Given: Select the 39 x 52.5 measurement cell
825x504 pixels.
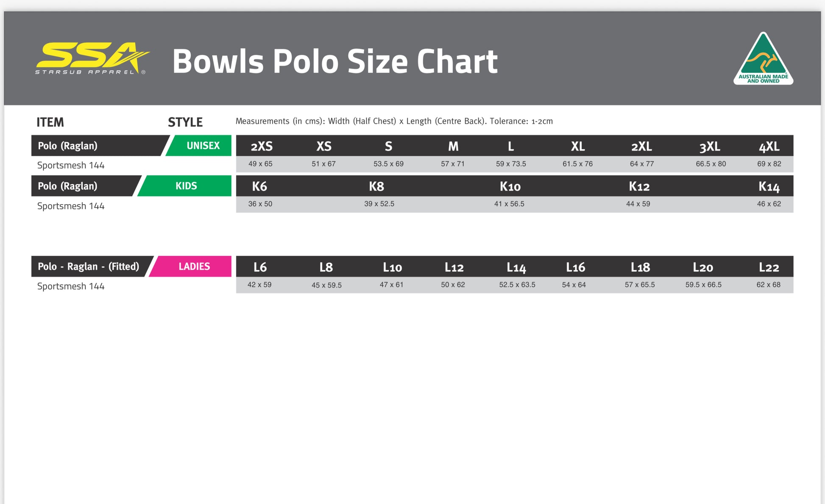Looking at the screenshot, I should [379, 204].
